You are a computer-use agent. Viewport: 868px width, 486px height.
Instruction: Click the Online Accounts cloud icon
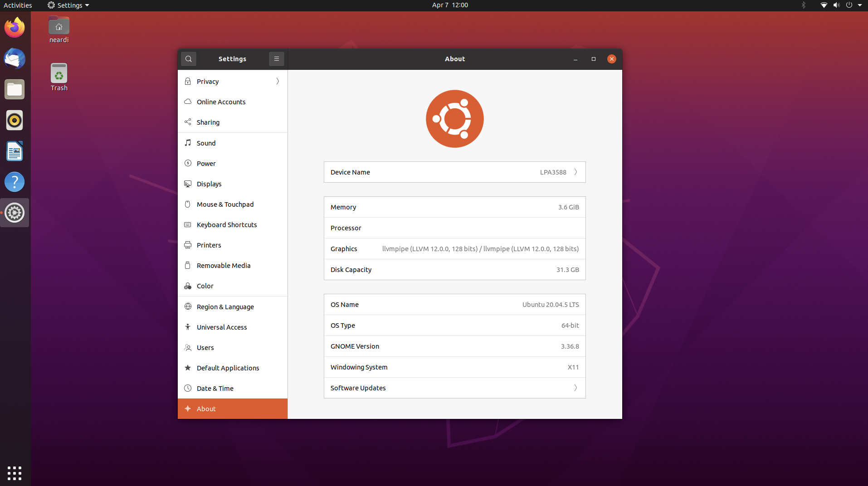(x=188, y=102)
